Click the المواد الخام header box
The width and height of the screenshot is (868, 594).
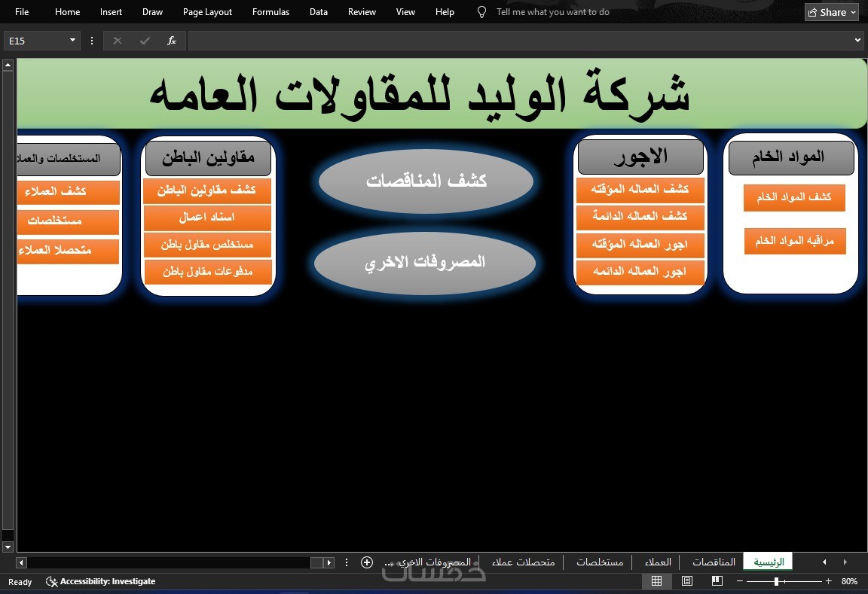click(x=791, y=157)
